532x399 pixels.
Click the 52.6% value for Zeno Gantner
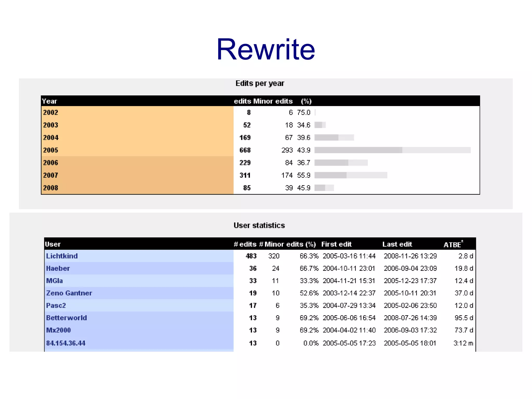pos(309,293)
